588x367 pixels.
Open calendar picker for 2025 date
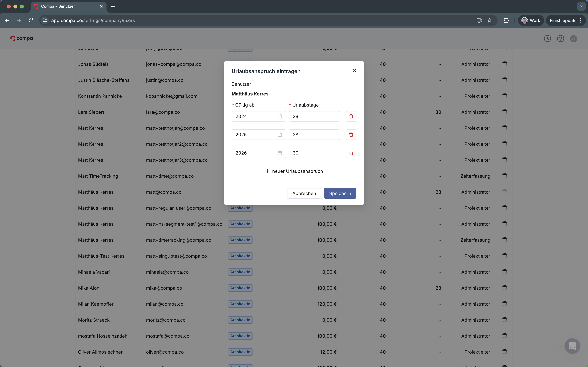tap(280, 134)
